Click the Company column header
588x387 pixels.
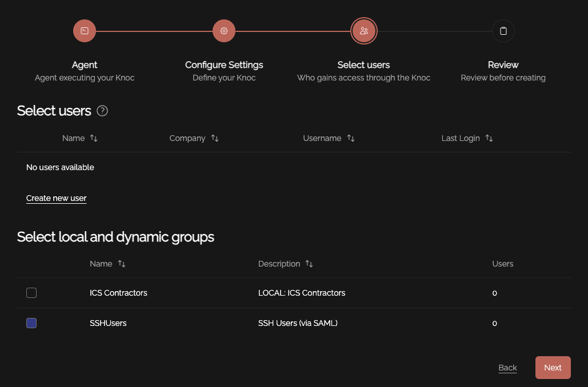187,138
